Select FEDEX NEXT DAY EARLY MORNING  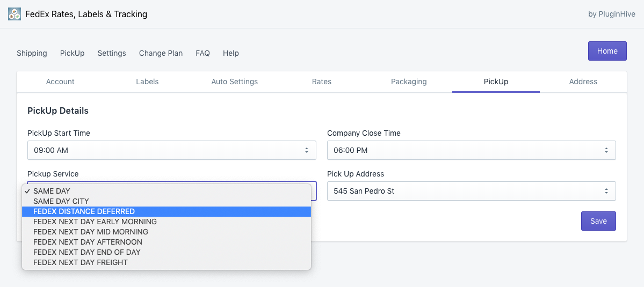click(167, 222)
